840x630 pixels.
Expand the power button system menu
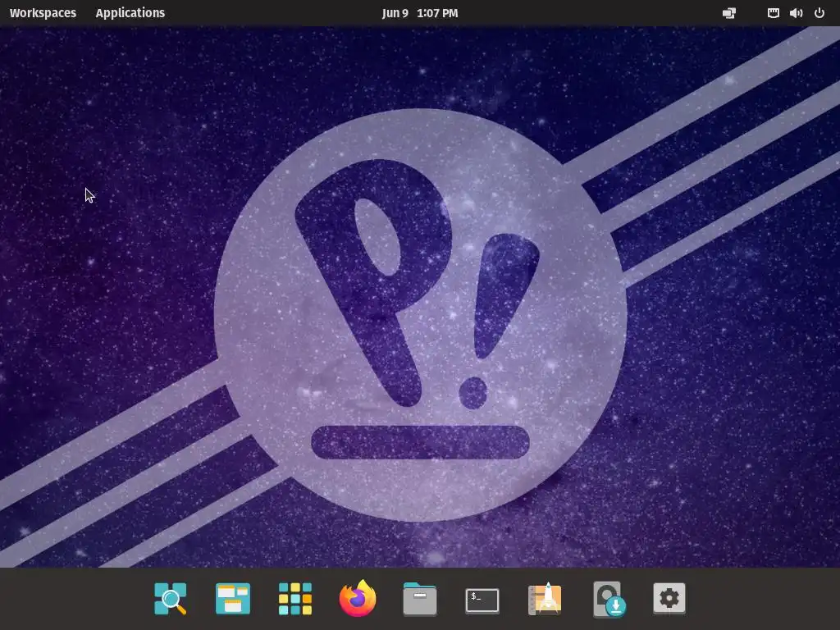pyautogui.click(x=819, y=13)
